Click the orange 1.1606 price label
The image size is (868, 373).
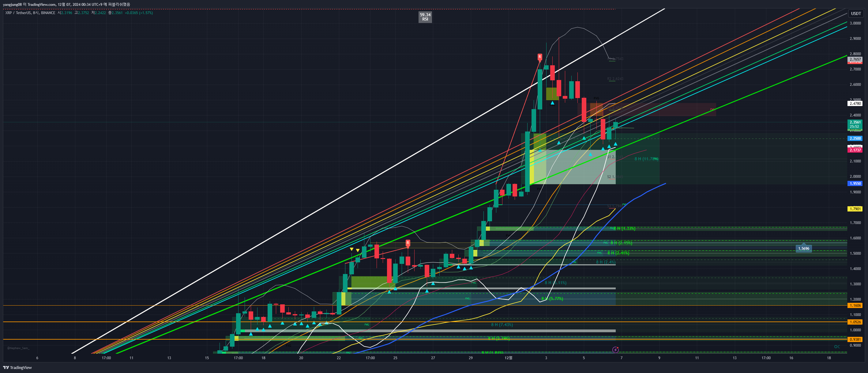click(855, 306)
